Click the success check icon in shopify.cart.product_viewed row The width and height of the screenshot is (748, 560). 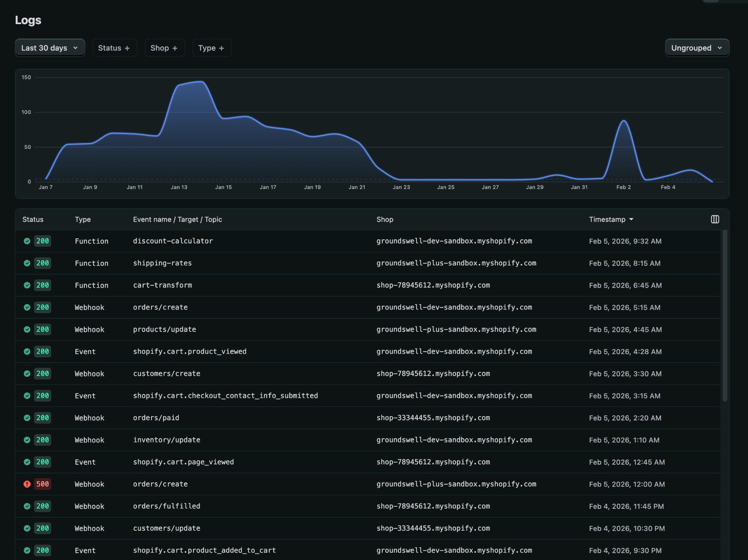[x=27, y=352]
